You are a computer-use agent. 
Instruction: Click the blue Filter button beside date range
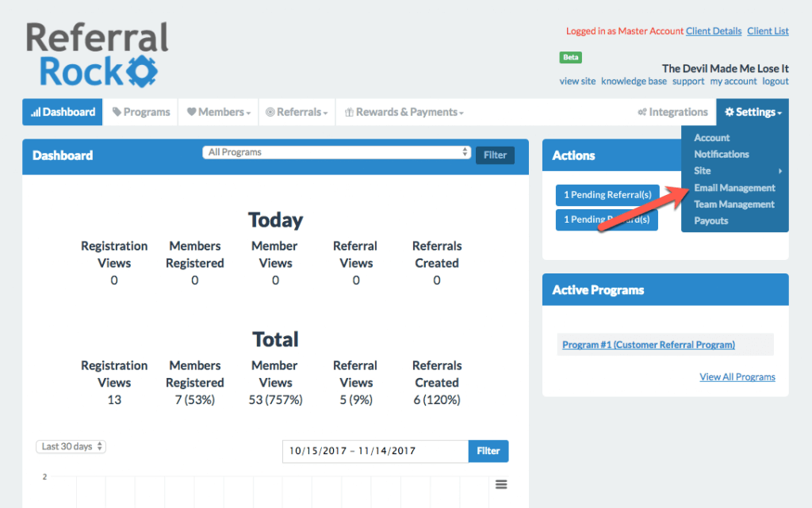coord(488,451)
